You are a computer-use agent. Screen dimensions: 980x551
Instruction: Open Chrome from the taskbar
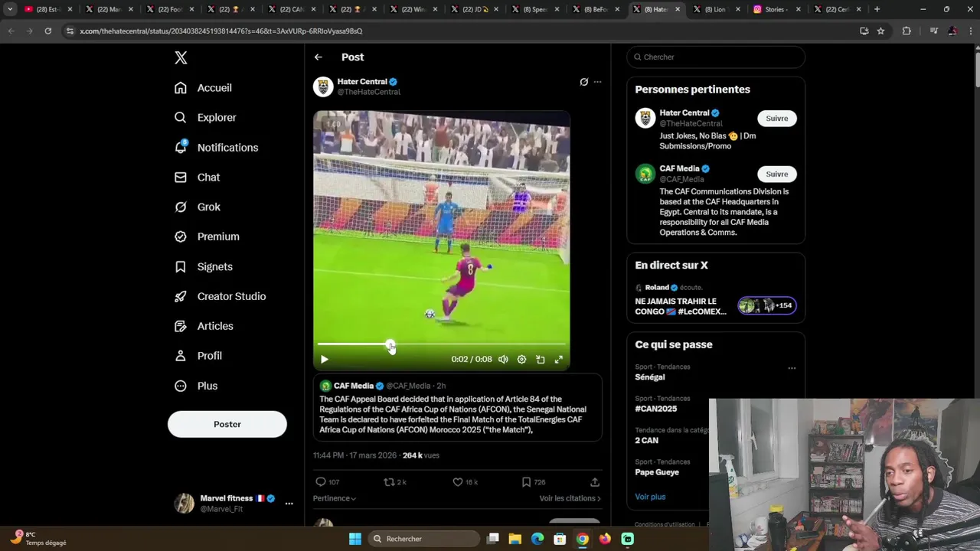tap(583, 539)
